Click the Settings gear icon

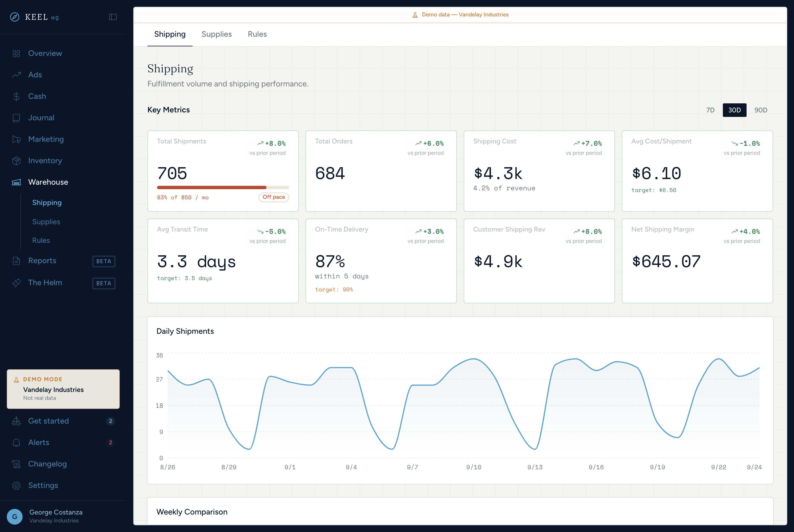coord(16,485)
